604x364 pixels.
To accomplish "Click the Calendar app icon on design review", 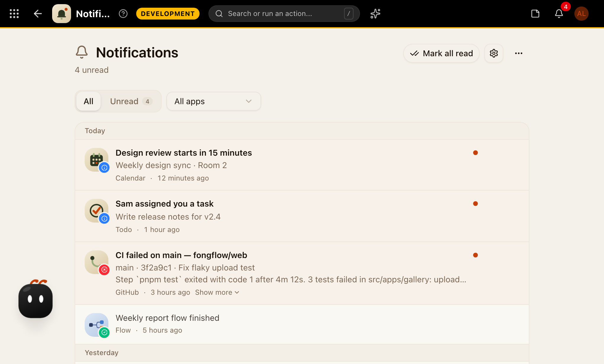I will click(97, 160).
